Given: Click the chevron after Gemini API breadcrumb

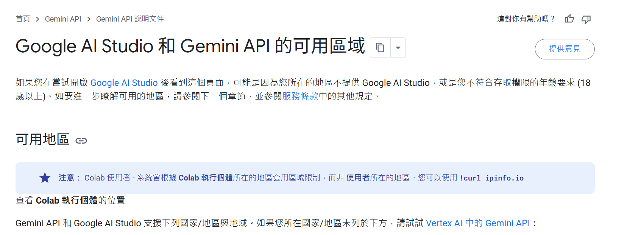Looking at the screenshot, I should 89,19.
